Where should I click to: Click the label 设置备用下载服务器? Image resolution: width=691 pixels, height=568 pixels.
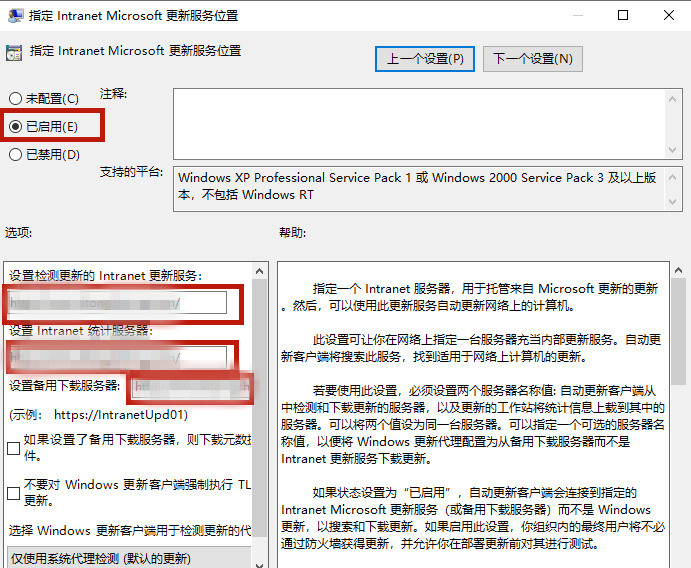point(64,386)
